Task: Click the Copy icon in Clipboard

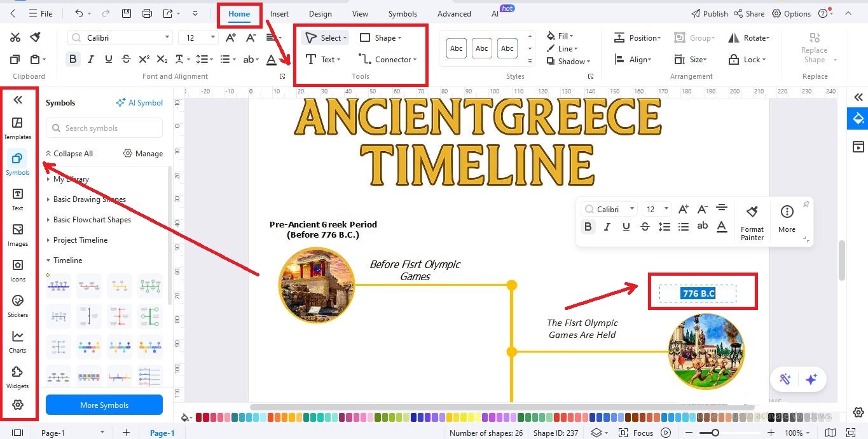Action: click(15, 59)
